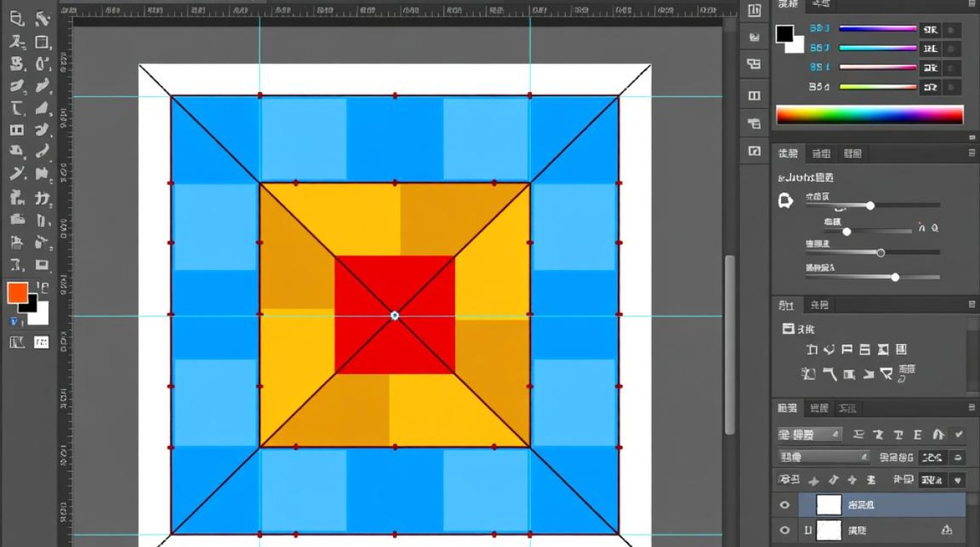Click the lock icon on the bottom layer
Viewport: 980px width, 547px height.
click(947, 530)
